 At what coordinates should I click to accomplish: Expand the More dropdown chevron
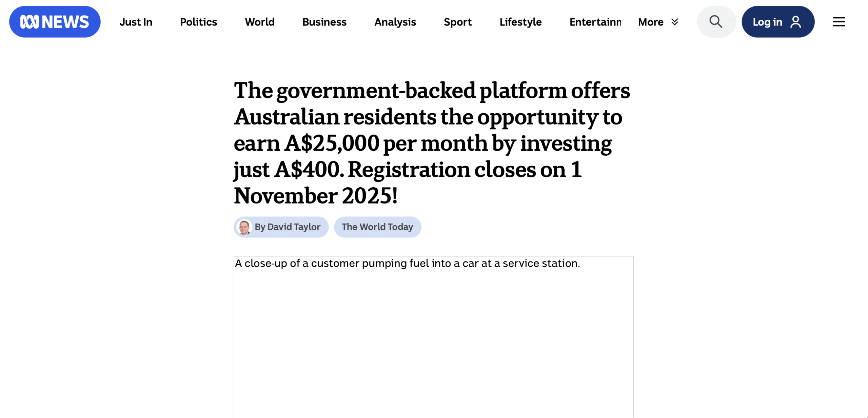click(675, 22)
